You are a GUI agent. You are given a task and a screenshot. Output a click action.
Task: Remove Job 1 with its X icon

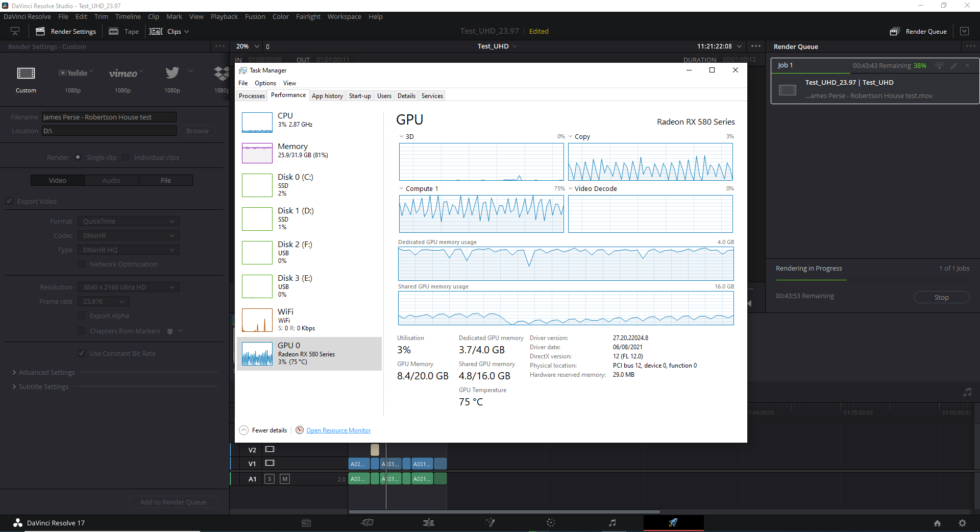pyautogui.click(x=967, y=66)
